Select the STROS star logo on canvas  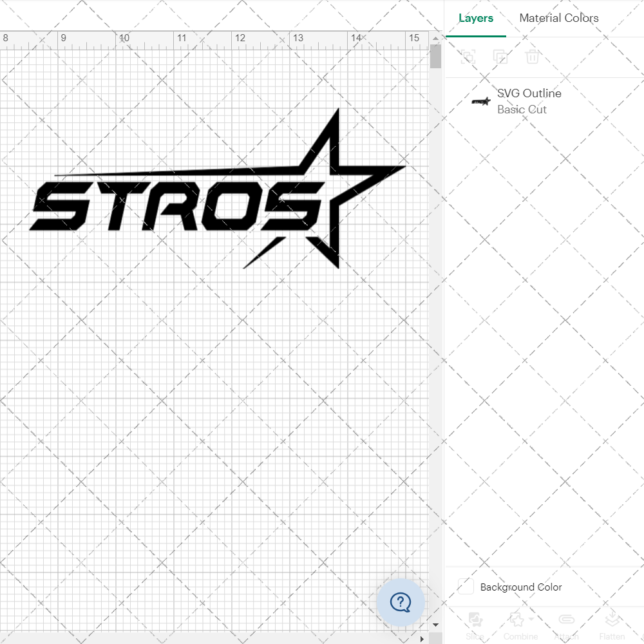218,189
